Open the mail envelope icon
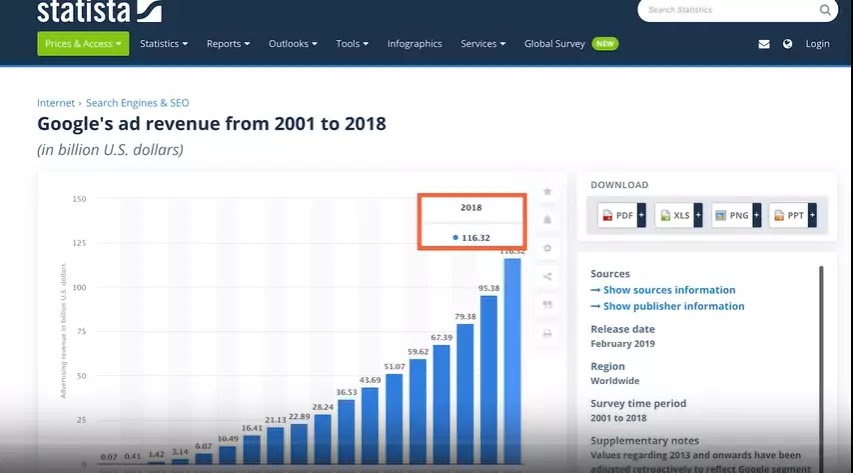 pyautogui.click(x=764, y=44)
